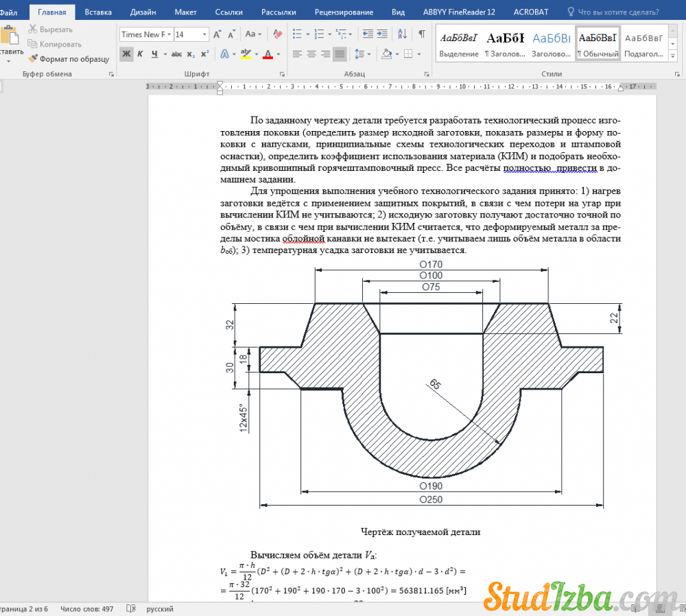Click the Вырезать button

50,29
